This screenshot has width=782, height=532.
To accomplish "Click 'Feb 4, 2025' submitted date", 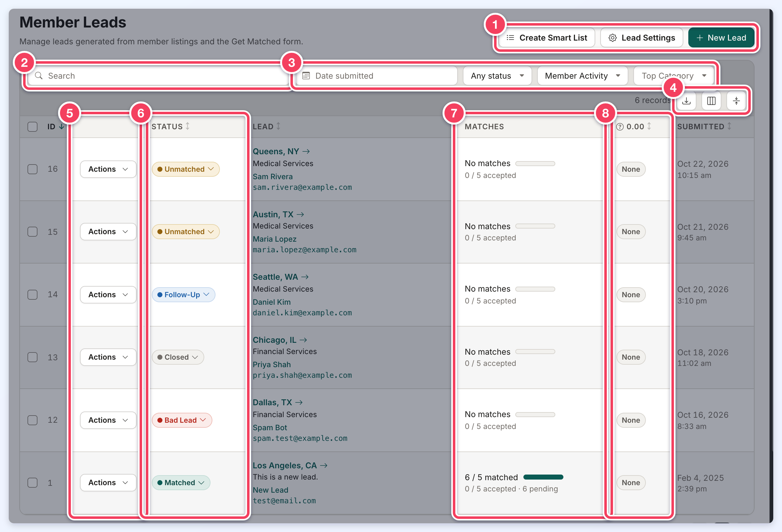I will tap(700, 478).
